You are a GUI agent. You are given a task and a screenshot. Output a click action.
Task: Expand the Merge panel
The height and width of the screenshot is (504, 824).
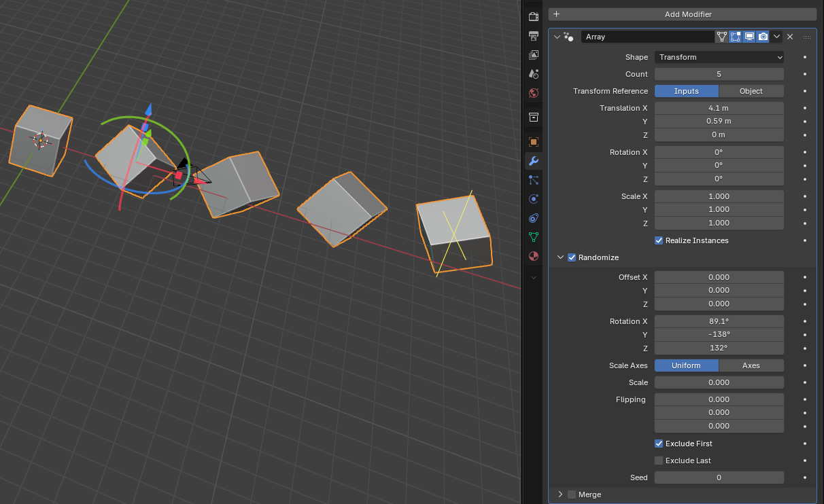coord(561,494)
